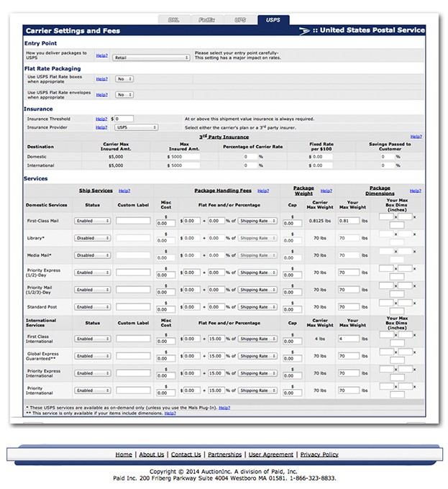Click the USPS eagle logo icon
Image resolution: width=448 pixels, height=489 pixels.
[304, 30]
